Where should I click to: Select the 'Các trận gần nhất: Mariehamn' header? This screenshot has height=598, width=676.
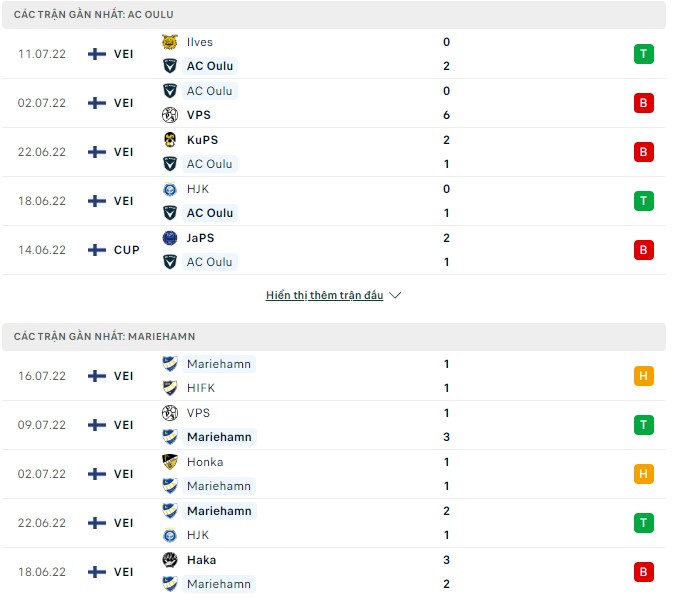(x=105, y=337)
